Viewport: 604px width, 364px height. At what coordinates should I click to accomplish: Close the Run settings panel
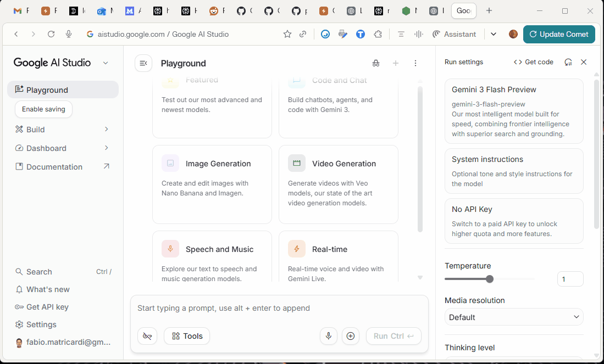coord(584,62)
